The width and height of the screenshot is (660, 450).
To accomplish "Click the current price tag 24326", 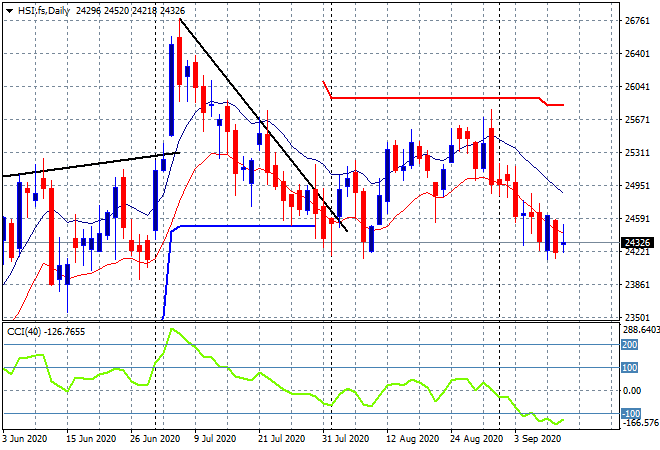I will tap(637, 242).
